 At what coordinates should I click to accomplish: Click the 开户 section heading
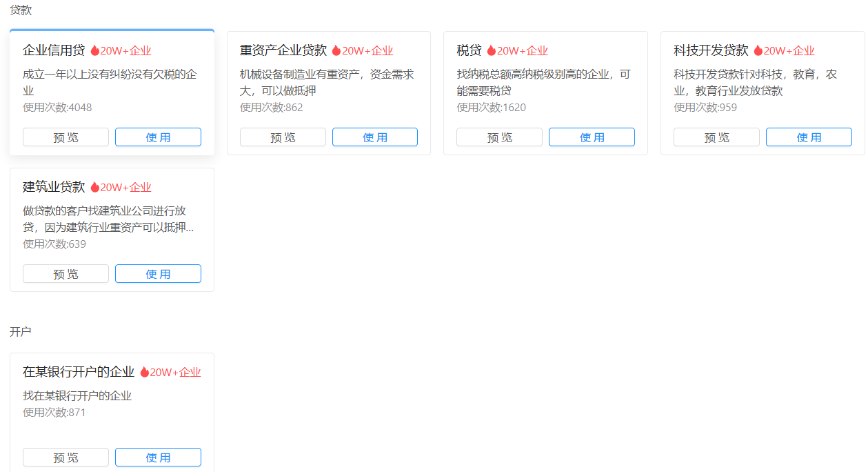(x=21, y=332)
